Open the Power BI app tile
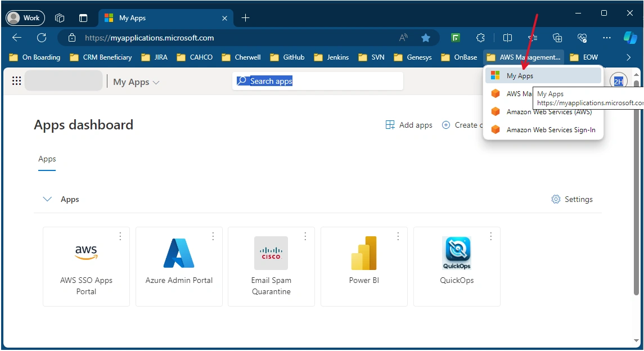 coord(364,267)
